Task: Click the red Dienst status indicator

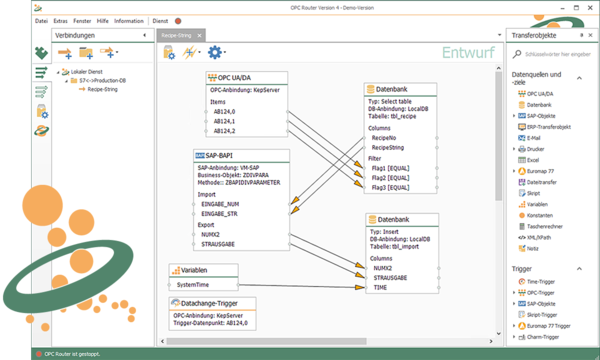Action: click(178, 21)
